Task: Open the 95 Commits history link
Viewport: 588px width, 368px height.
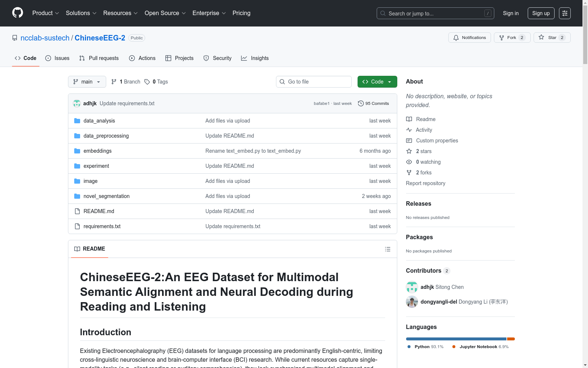Action: click(373, 103)
